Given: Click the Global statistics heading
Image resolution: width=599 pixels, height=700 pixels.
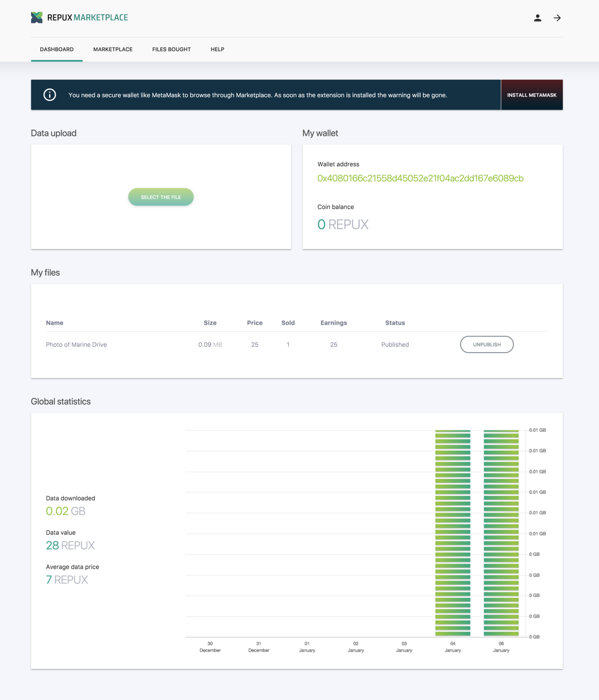Looking at the screenshot, I should (61, 401).
